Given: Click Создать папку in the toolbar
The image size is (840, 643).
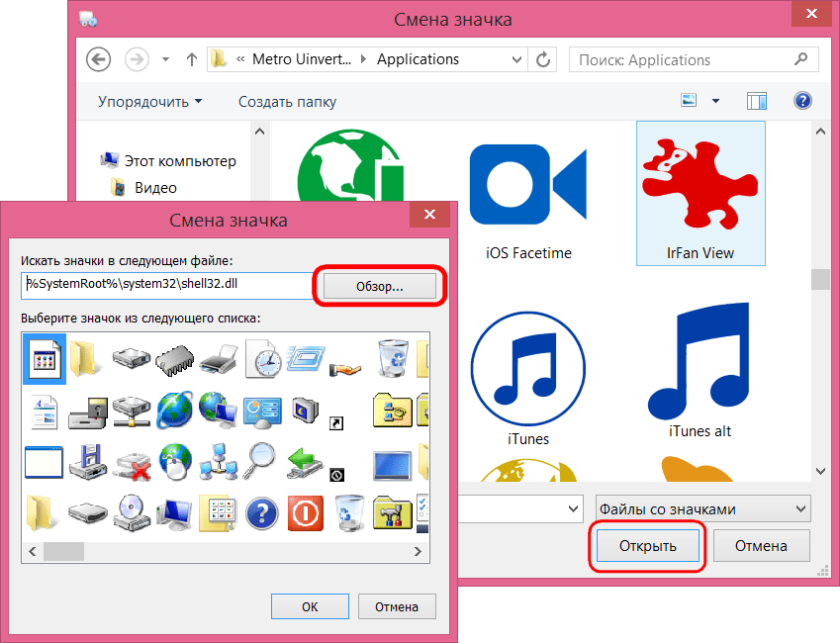Looking at the screenshot, I should click(x=287, y=102).
